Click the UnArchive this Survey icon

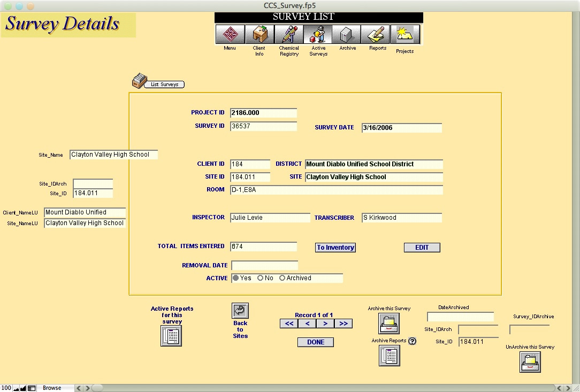[x=530, y=362]
